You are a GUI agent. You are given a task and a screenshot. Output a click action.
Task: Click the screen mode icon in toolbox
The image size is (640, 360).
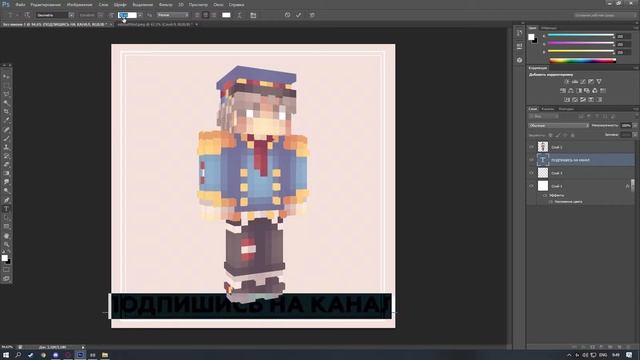tap(6, 278)
